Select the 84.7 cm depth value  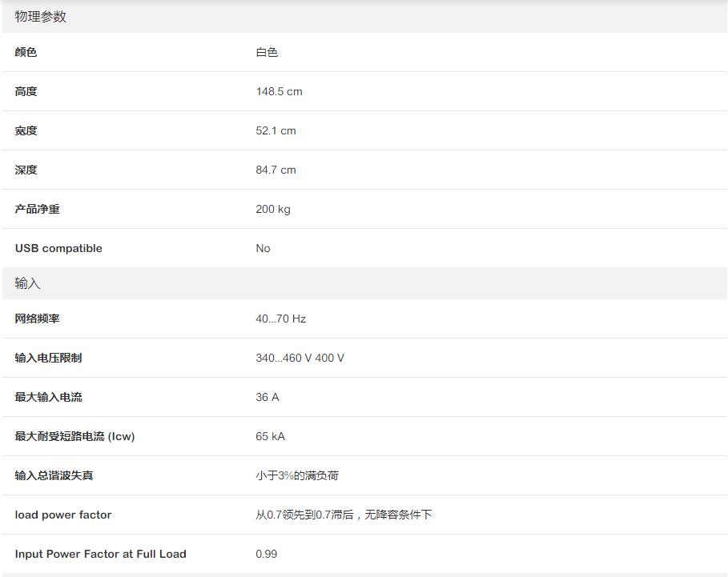[x=276, y=170]
